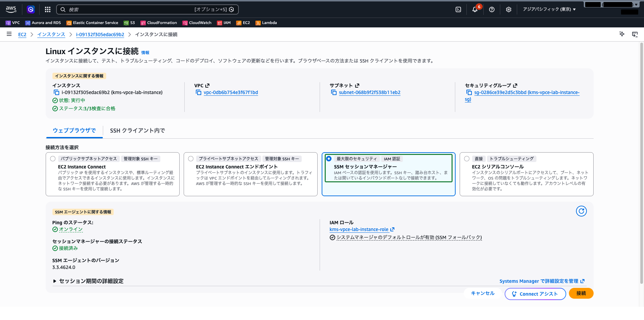The height and width of the screenshot is (320, 644).
Task: Open the AWS home logo
Action: (11, 9)
